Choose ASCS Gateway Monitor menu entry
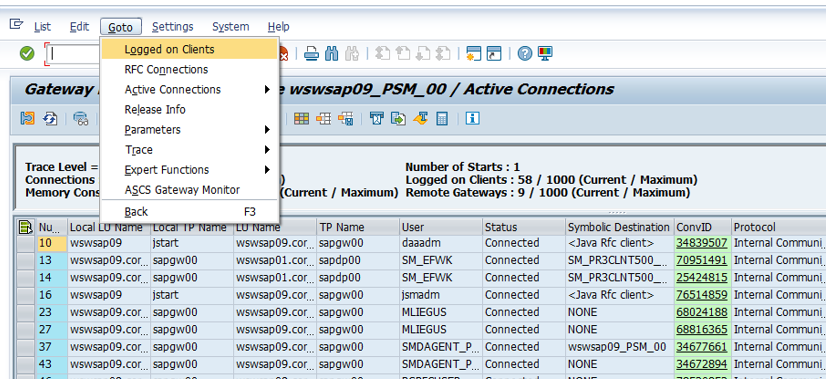Image resolution: width=830 pixels, height=385 pixels. point(190,190)
